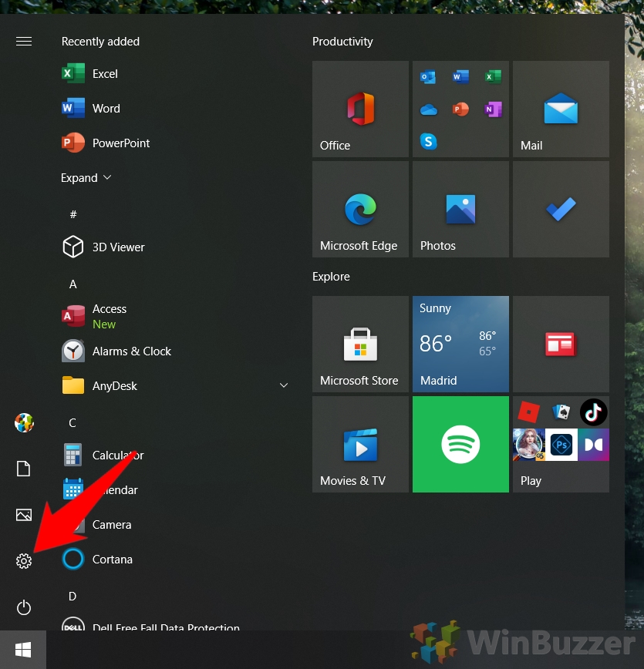Click the Explore group title
Image resolution: width=644 pixels, height=669 pixels.
(331, 277)
